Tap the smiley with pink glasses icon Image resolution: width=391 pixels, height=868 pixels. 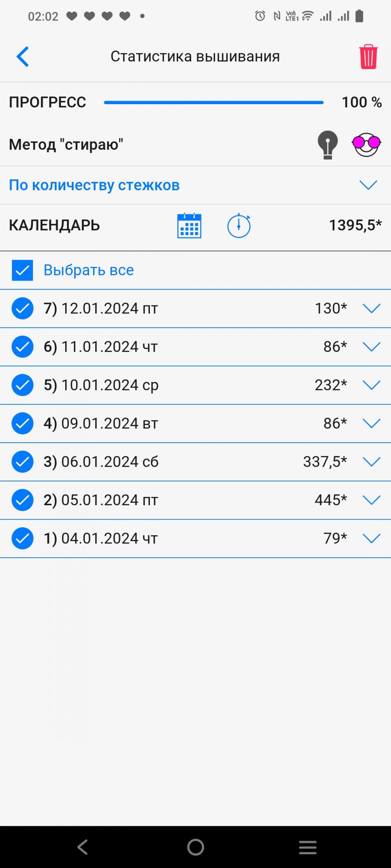point(366,145)
